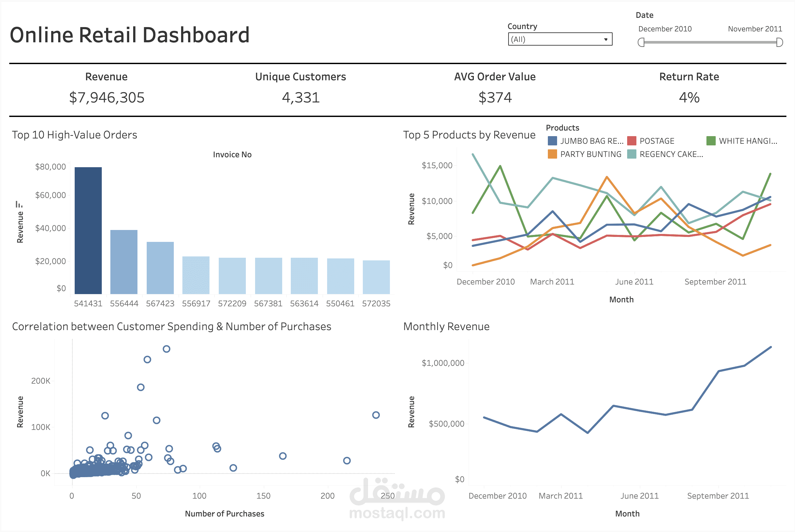Click the Date slider left handle

tap(641, 42)
